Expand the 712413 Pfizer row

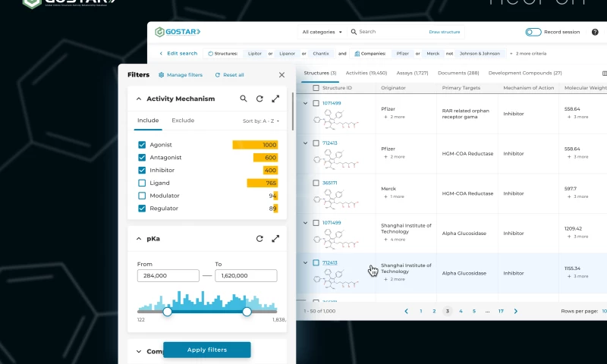(306, 143)
